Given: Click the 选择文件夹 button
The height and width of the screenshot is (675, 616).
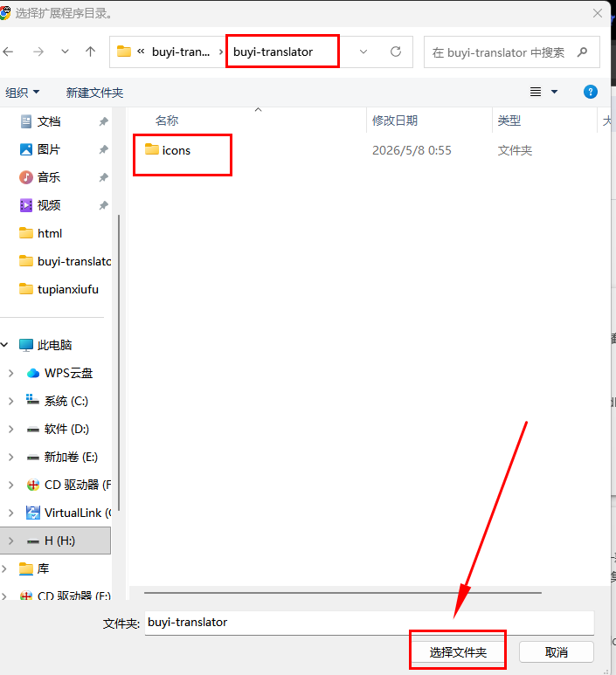Looking at the screenshot, I should click(x=458, y=652).
